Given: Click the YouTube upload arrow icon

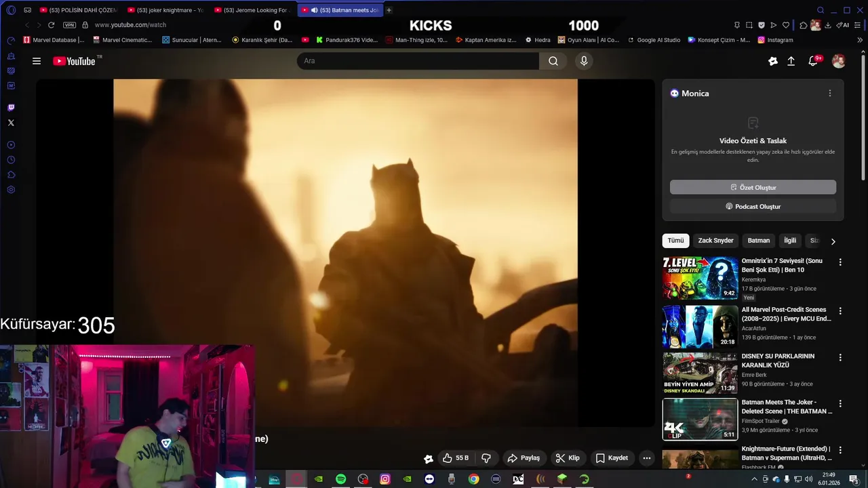Looking at the screenshot, I should pyautogui.click(x=791, y=61).
